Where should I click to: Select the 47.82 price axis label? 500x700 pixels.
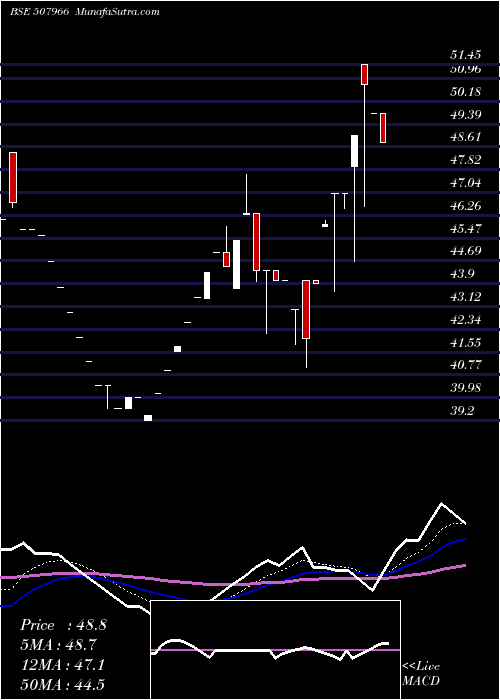click(466, 160)
